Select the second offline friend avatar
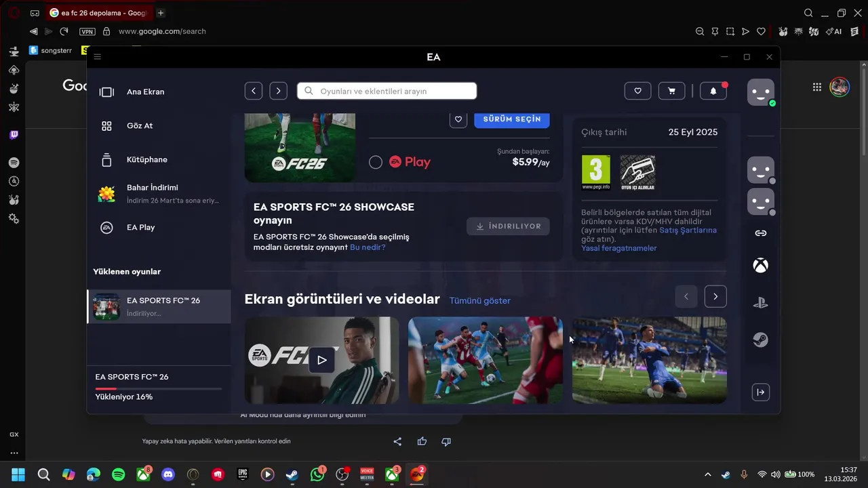868x488 pixels. (x=761, y=202)
